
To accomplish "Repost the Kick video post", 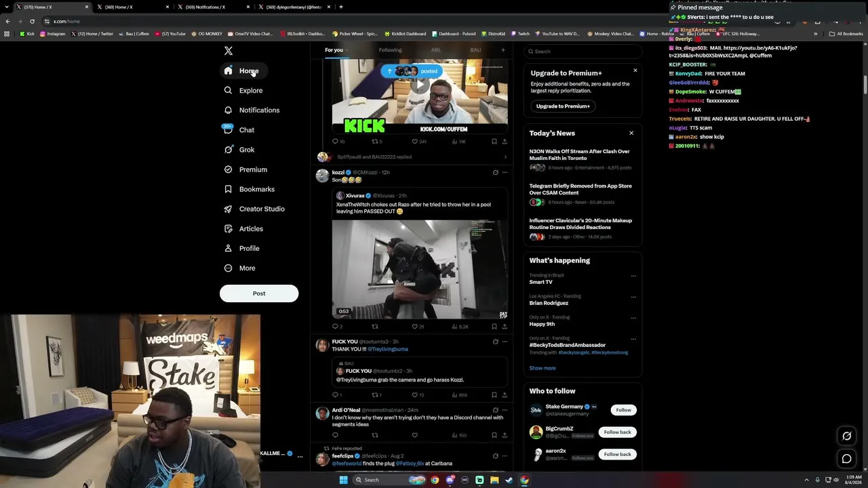I will pos(375,142).
